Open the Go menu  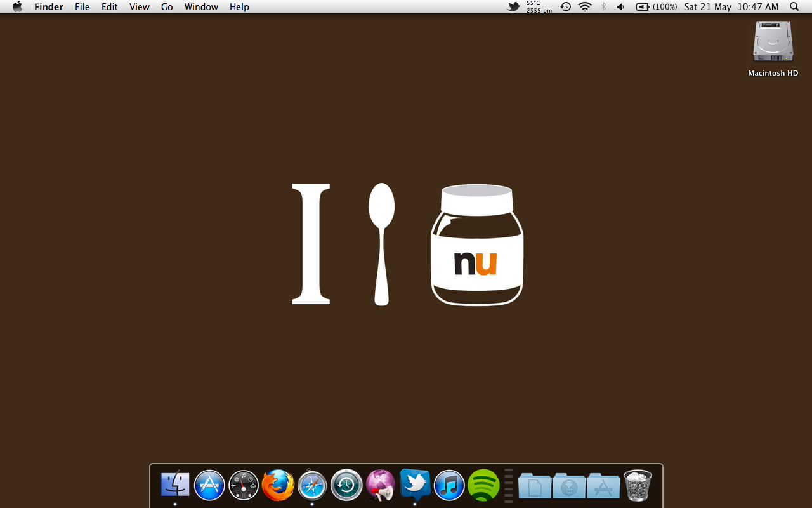click(x=167, y=7)
